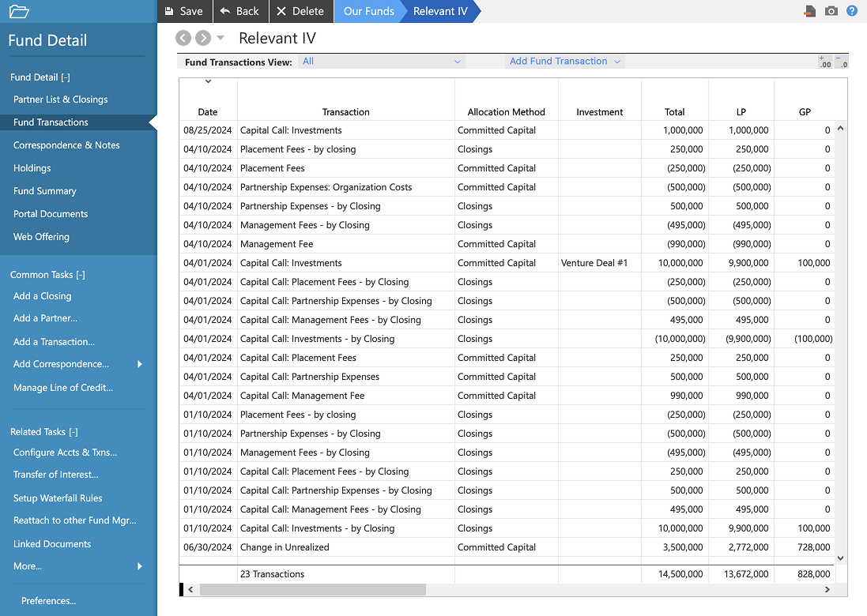The width and height of the screenshot is (867, 616).
Task: Click Manage Line of Credit... link
Action: click(x=63, y=388)
